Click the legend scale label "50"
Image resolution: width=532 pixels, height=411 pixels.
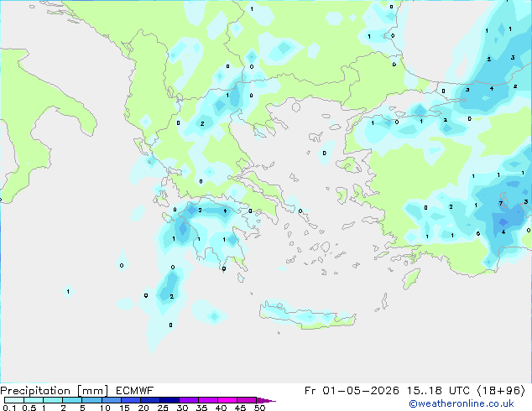[x=259, y=408]
